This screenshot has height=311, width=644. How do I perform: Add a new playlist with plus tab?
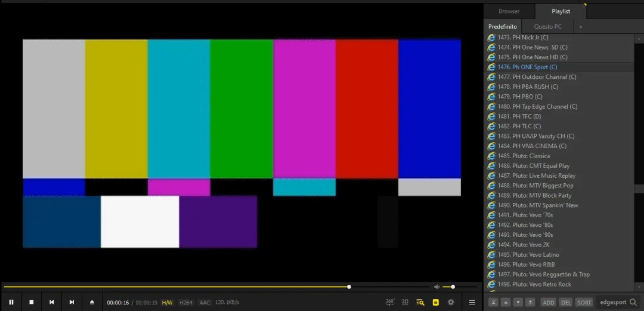point(580,27)
